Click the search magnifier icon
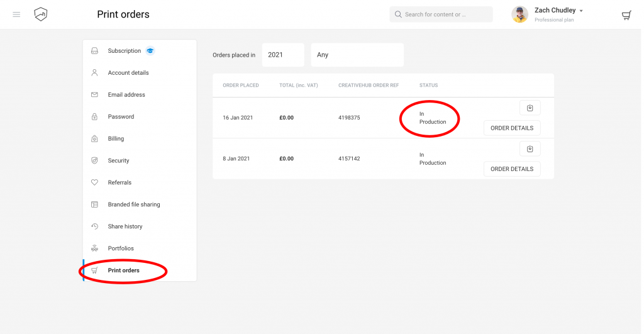 (x=398, y=14)
